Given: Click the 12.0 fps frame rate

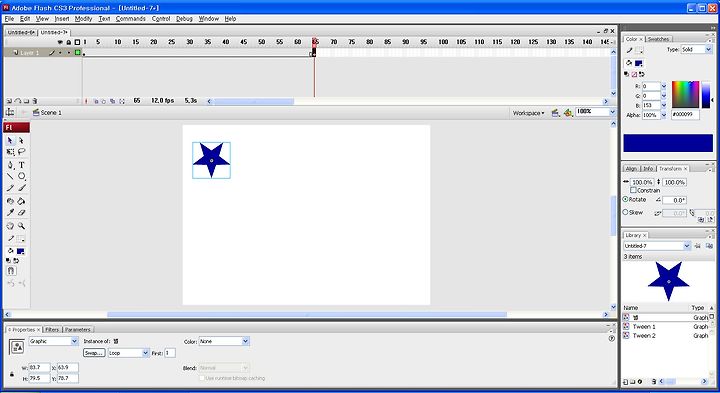Looking at the screenshot, I should click(x=163, y=101).
